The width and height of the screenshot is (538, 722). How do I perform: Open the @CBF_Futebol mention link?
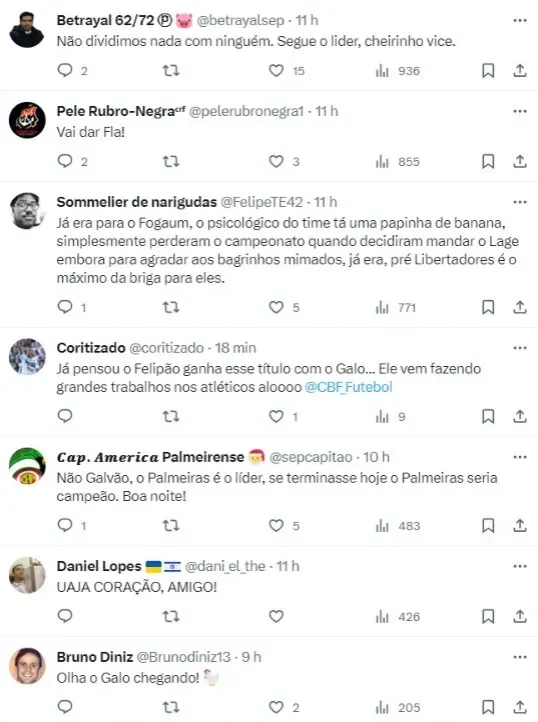pyautogui.click(x=349, y=387)
